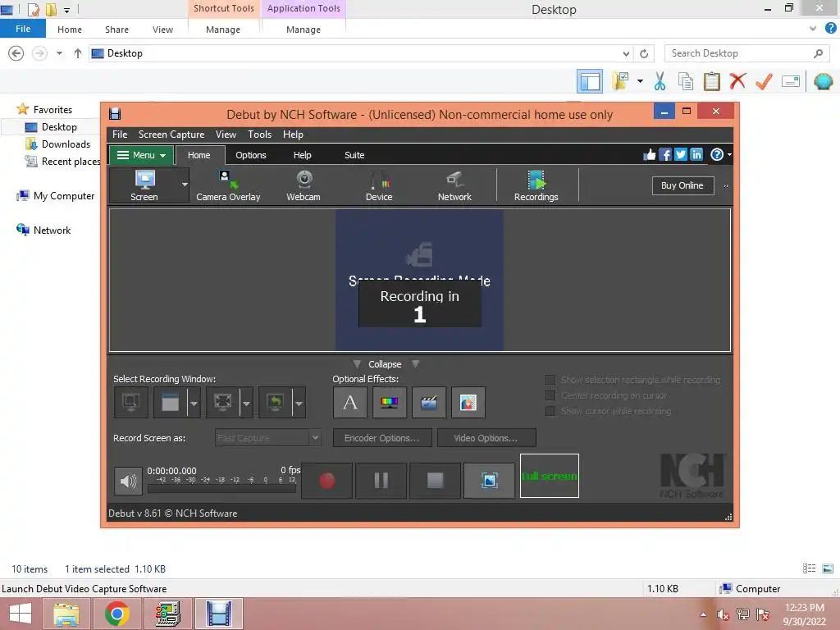Open Debut View menu
The width and height of the screenshot is (840, 630).
click(x=226, y=135)
